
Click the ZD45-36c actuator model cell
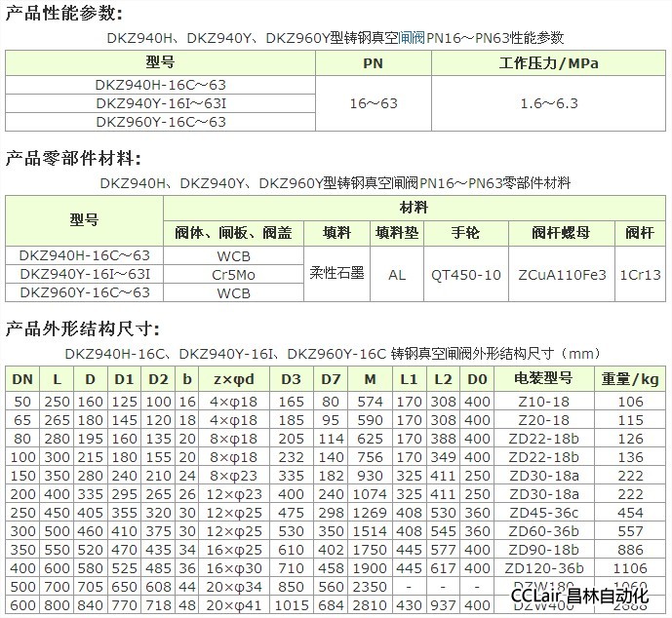pyautogui.click(x=545, y=512)
